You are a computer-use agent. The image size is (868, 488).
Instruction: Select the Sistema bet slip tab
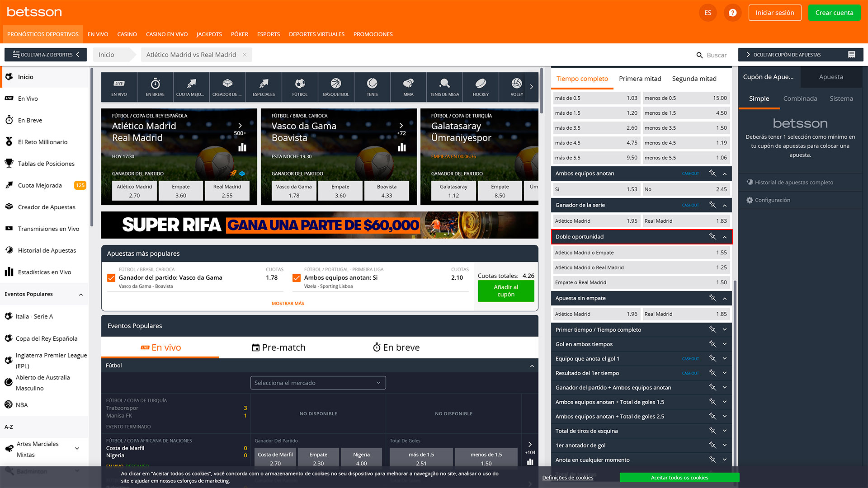(841, 99)
